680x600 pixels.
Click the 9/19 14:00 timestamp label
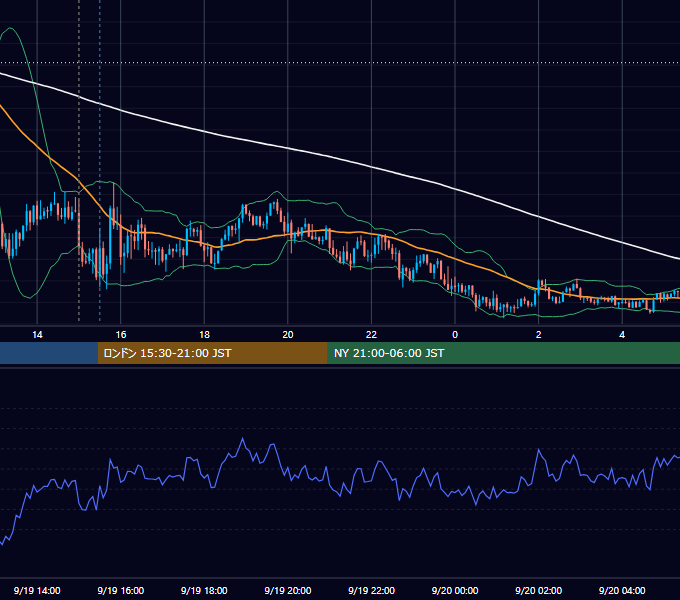pyautogui.click(x=37, y=590)
